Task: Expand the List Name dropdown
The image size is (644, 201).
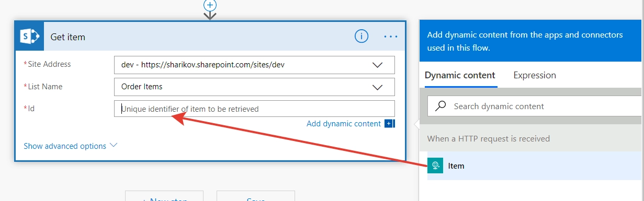Action: pyautogui.click(x=377, y=87)
